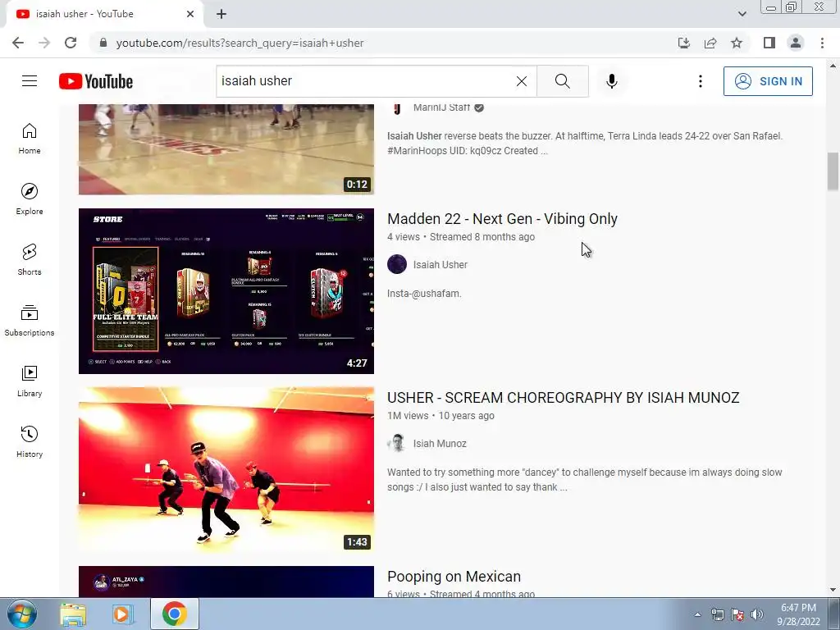
Task: Focus the browser address bar URL
Action: (240, 43)
